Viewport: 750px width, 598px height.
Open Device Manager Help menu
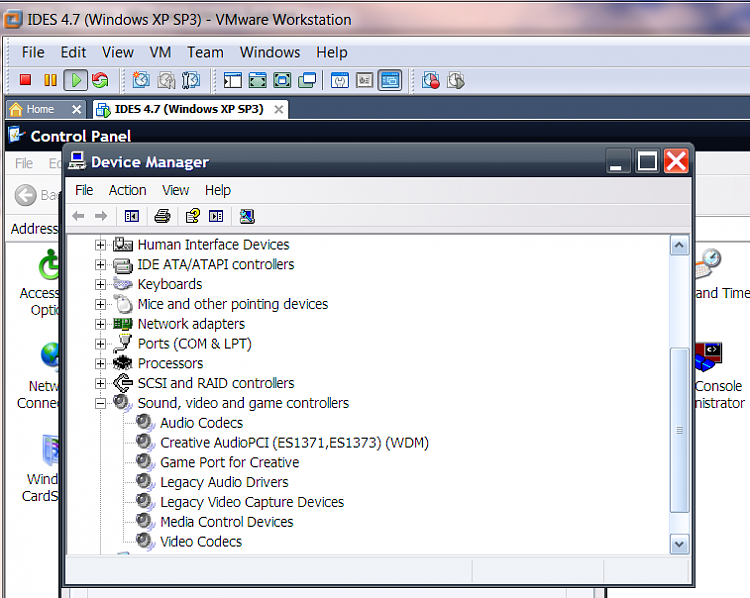click(218, 190)
